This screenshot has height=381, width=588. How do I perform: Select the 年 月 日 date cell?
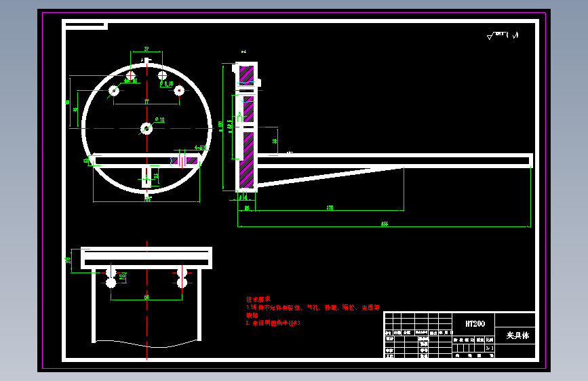click(446, 333)
